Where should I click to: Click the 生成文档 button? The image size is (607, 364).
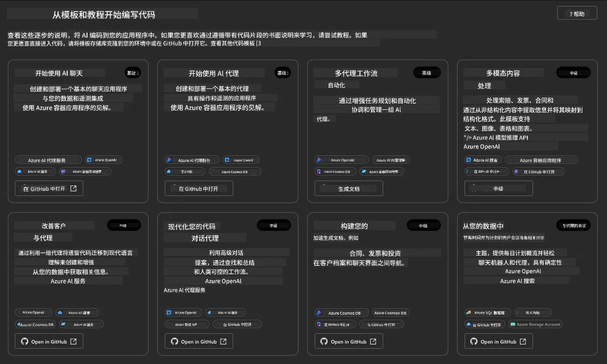click(x=349, y=189)
